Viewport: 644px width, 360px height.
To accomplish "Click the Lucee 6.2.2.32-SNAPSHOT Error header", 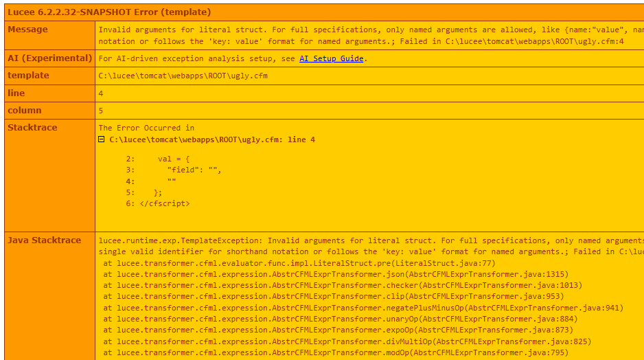I will pyautogui.click(x=109, y=12).
